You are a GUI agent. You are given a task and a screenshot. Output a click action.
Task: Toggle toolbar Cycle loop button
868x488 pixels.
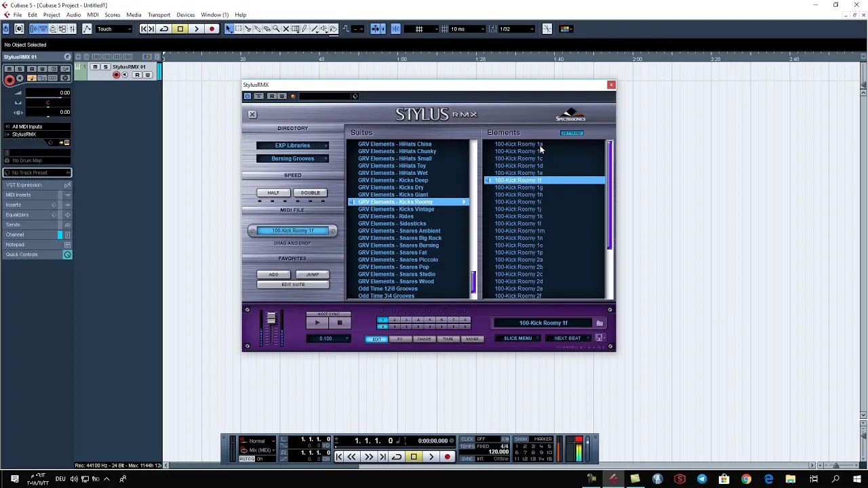click(163, 29)
